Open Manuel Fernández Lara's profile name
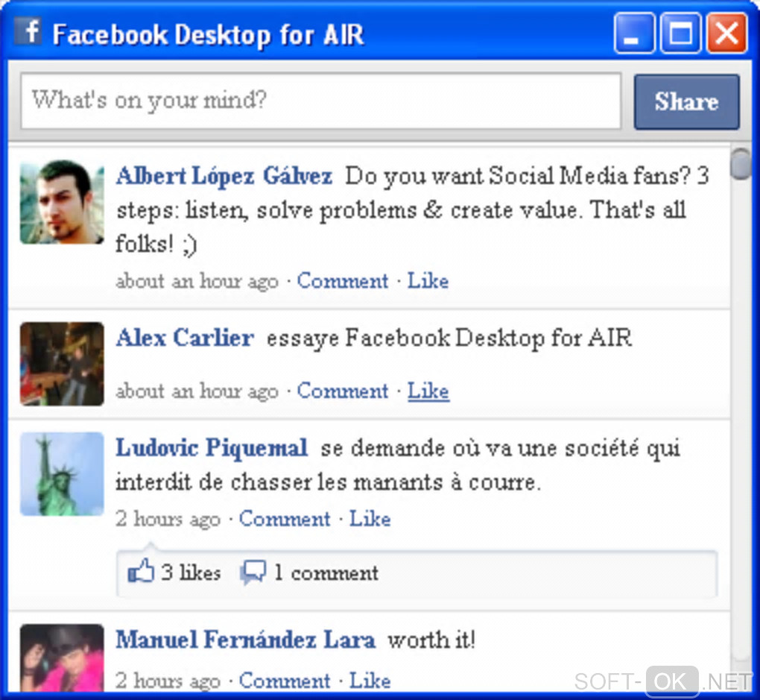 click(x=245, y=640)
